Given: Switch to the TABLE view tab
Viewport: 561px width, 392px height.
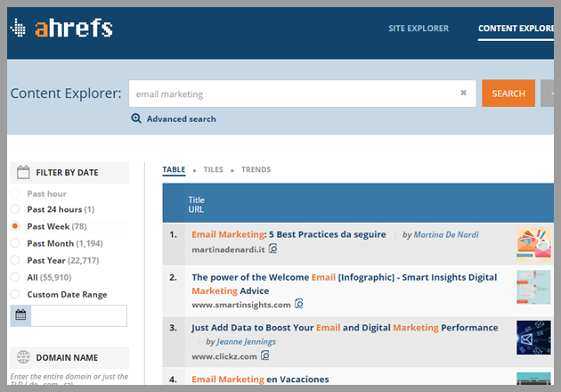Looking at the screenshot, I should pos(174,169).
